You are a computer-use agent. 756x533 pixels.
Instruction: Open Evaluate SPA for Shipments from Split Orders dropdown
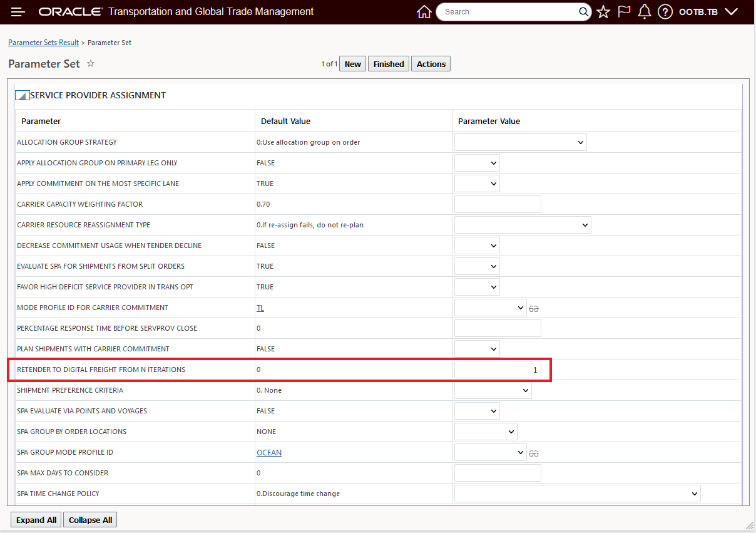click(477, 266)
